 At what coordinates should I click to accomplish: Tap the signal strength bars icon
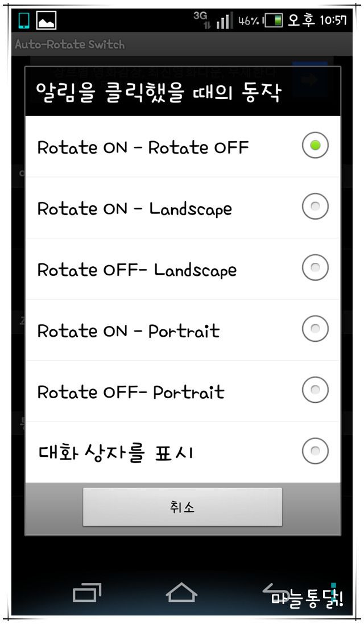click(225, 20)
